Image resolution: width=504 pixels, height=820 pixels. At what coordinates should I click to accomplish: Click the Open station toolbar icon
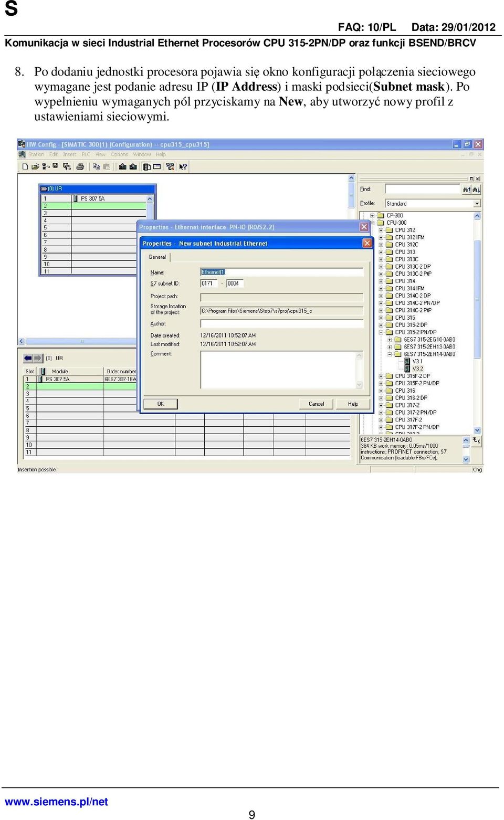tap(35, 166)
